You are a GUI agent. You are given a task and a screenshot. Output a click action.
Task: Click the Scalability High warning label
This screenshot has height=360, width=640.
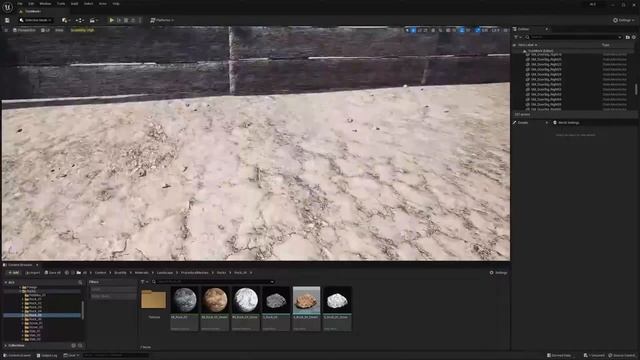[x=82, y=30]
